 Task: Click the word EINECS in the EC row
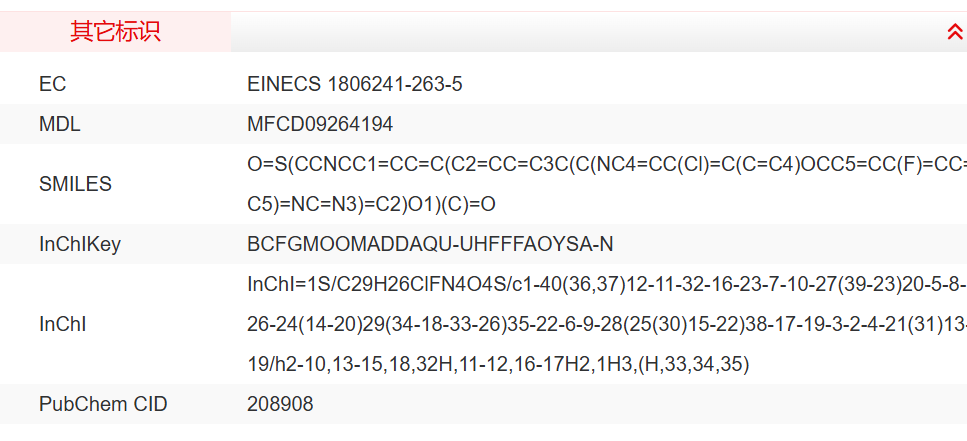click(x=283, y=84)
